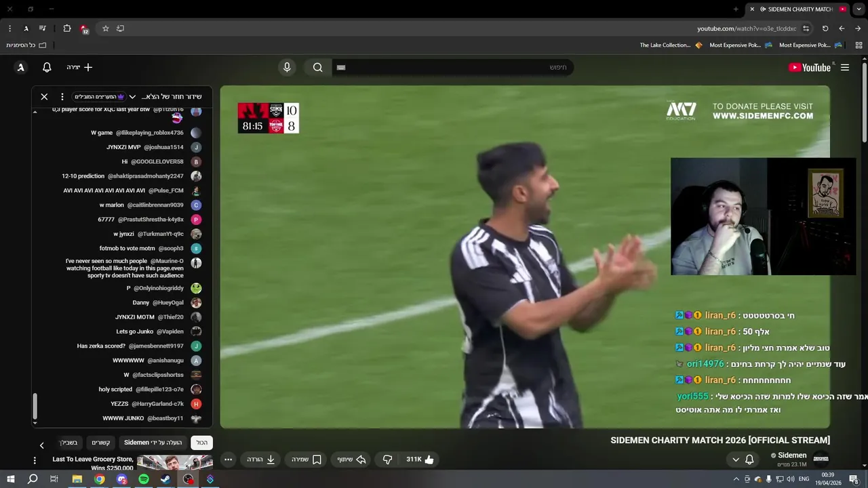Open 'The Lake Collection...' bookmark
The image size is (868, 488).
(671, 45)
